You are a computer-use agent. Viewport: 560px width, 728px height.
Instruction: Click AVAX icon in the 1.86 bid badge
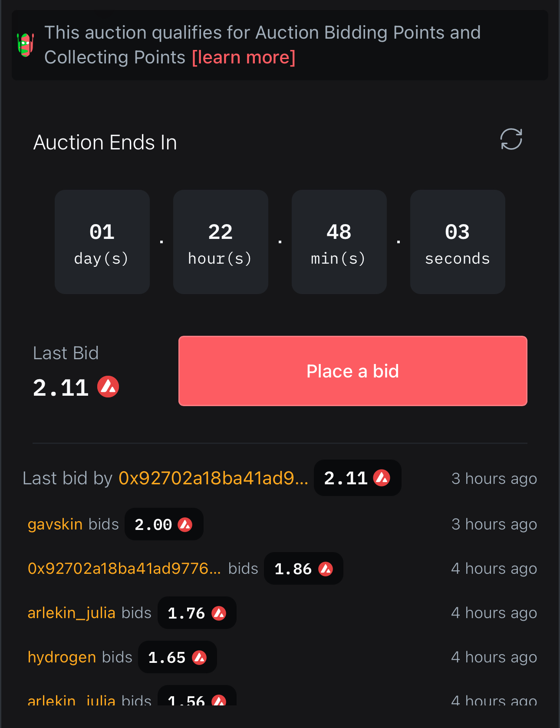point(326,569)
